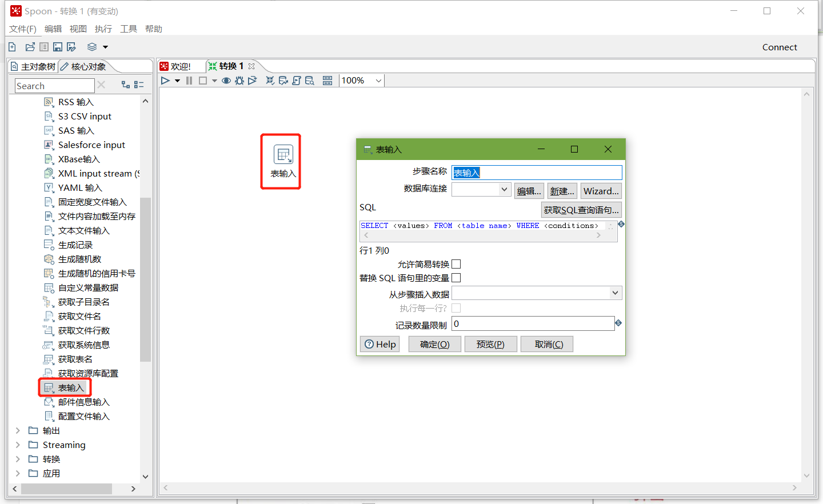Image resolution: width=823 pixels, height=504 pixels.
Task: Expand the 转换 folder
Action: pos(18,459)
